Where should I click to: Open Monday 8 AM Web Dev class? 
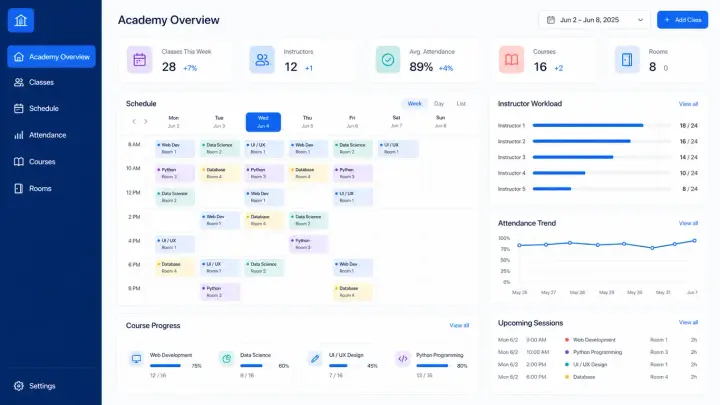tap(175, 149)
